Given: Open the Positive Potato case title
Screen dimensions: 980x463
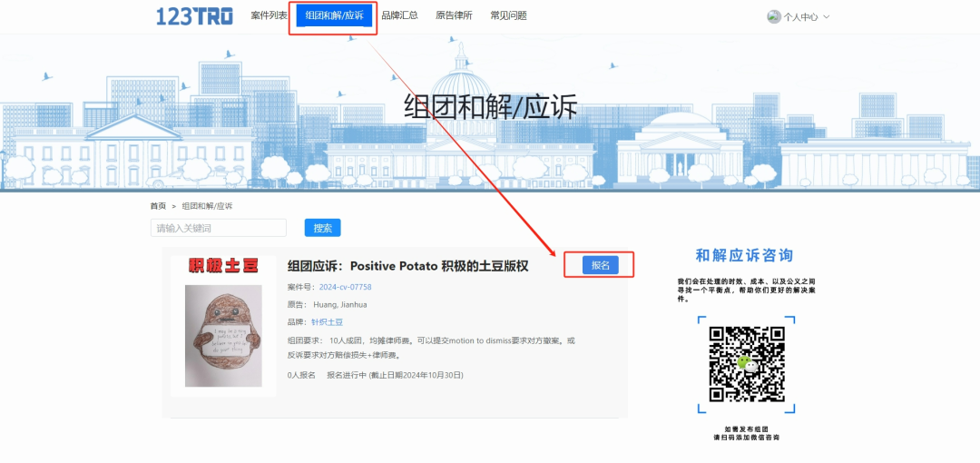Looking at the screenshot, I should 408,266.
